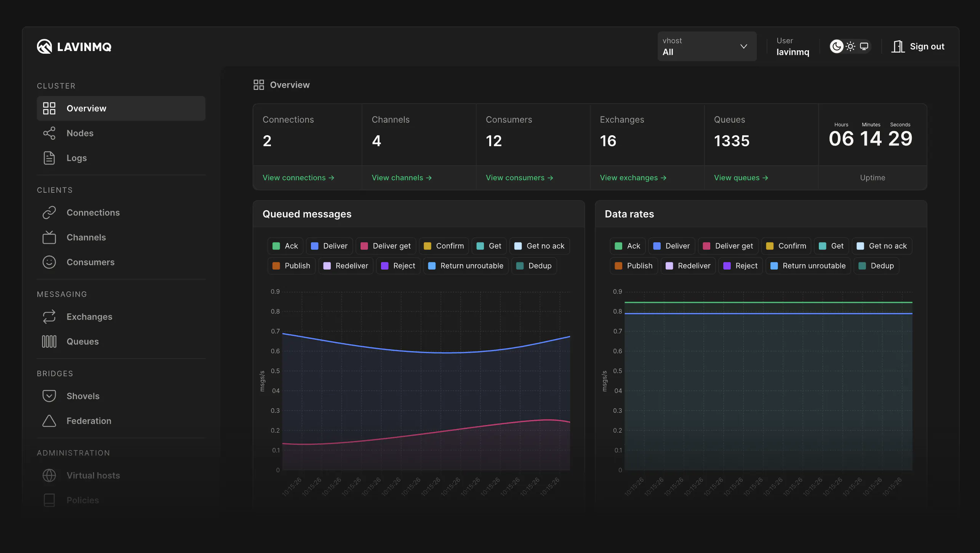Screen dimensions: 980x553
Task: Toggle Reject series in Data rates chart
Action: [741, 265]
